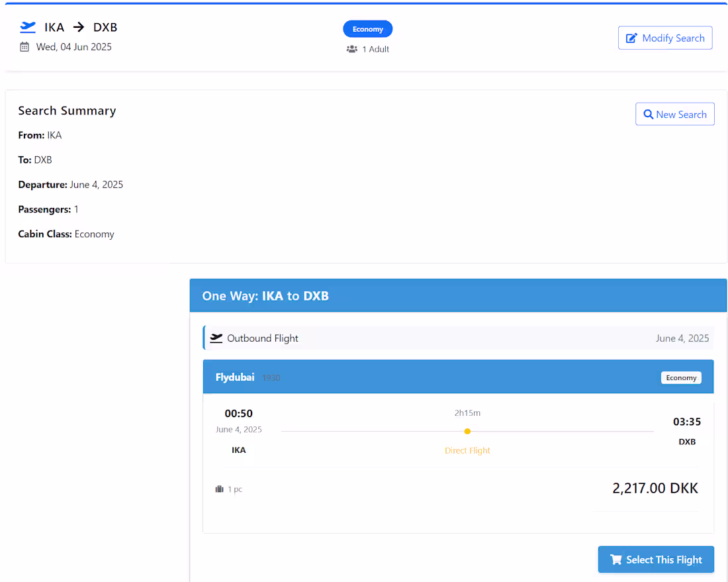
Task: Click the Flydubai airline name
Action: pyautogui.click(x=235, y=377)
